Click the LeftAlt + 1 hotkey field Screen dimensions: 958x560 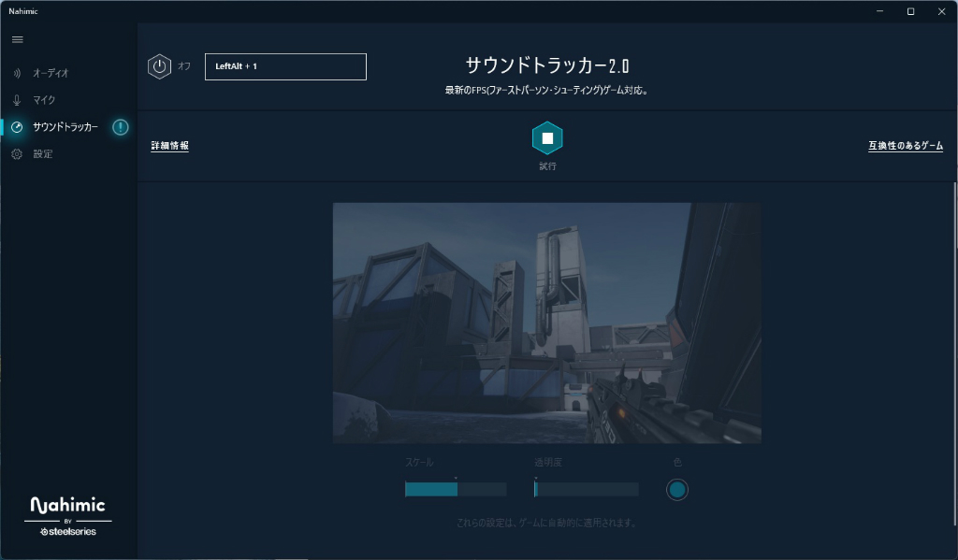point(285,66)
